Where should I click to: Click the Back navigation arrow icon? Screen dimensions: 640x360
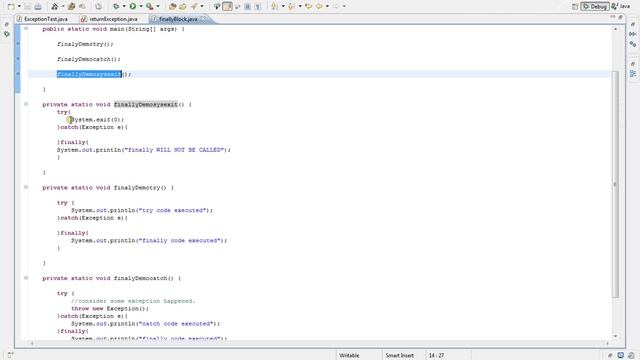pyautogui.click(x=319, y=7)
